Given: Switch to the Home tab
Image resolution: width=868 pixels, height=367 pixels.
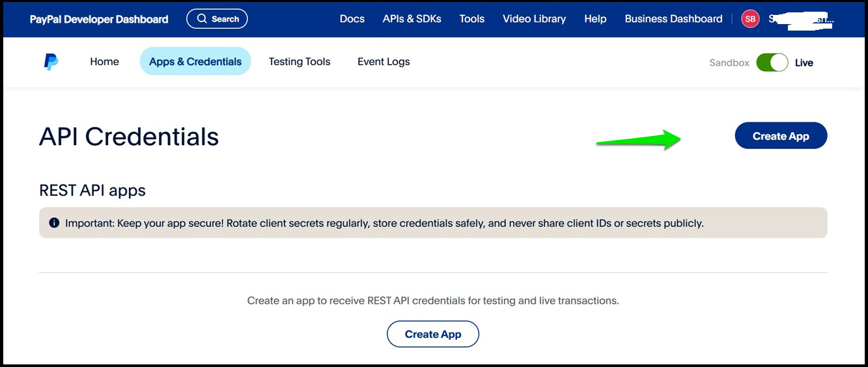Looking at the screenshot, I should click(105, 62).
